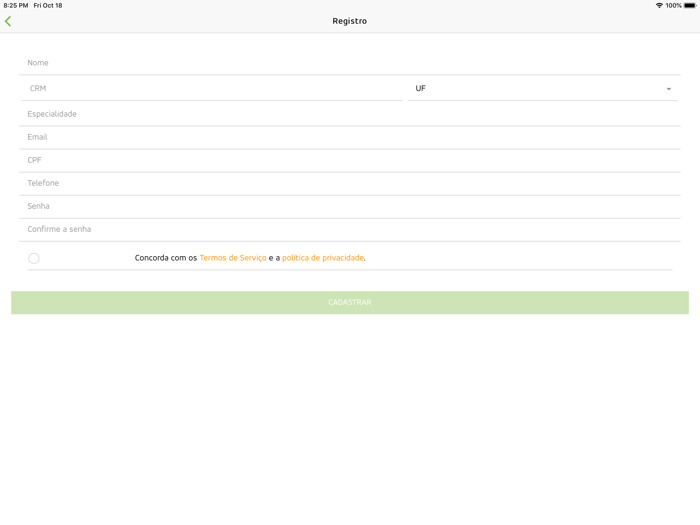Image resolution: width=700 pixels, height=525 pixels.
Task: Click the CADASTRAR button
Action: pyautogui.click(x=350, y=303)
